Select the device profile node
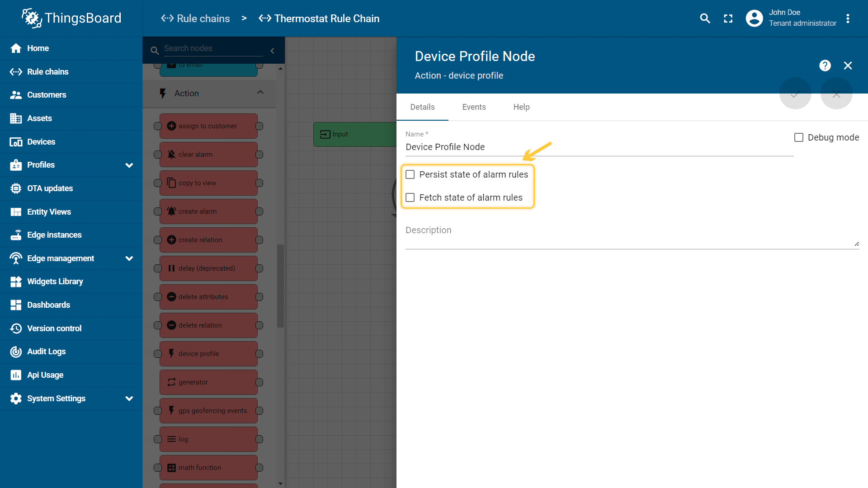Image resolution: width=868 pixels, height=488 pixels. (x=208, y=354)
